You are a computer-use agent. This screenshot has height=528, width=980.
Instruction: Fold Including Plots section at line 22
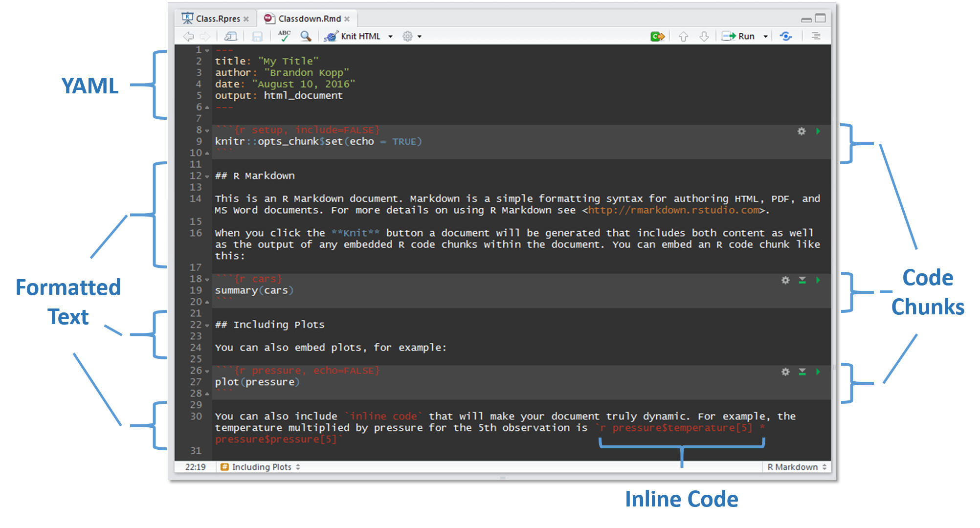(x=207, y=326)
